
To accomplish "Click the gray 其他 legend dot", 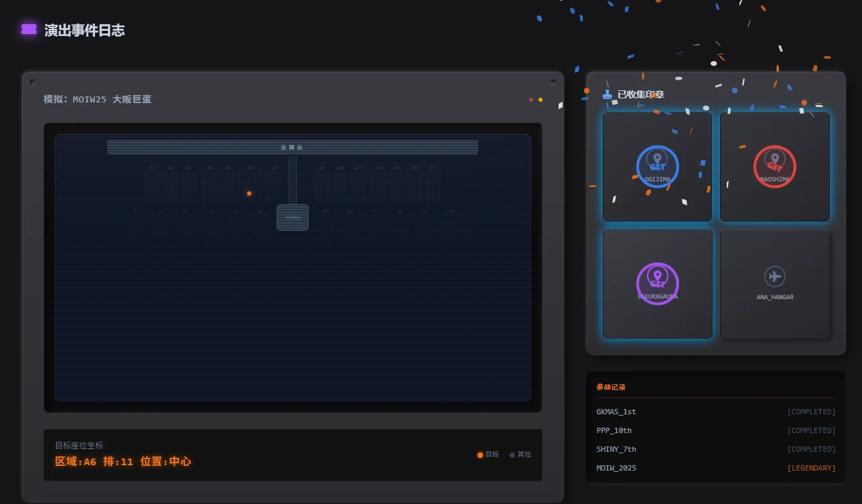I will pos(512,455).
